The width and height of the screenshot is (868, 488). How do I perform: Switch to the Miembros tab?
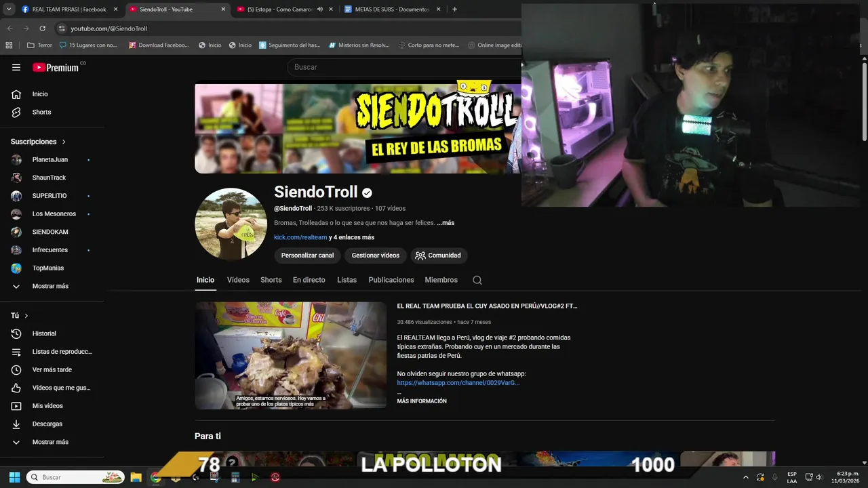[441, 280]
